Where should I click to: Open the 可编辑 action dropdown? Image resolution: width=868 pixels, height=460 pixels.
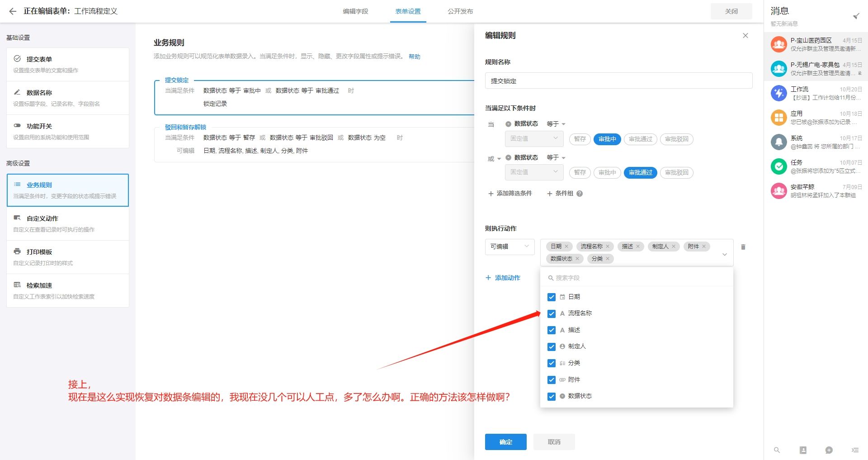pyautogui.click(x=509, y=247)
